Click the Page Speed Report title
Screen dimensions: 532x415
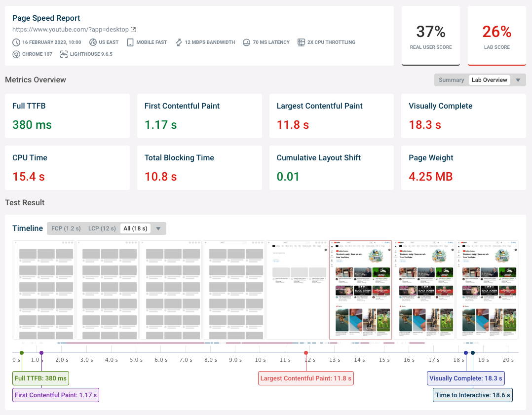46,18
